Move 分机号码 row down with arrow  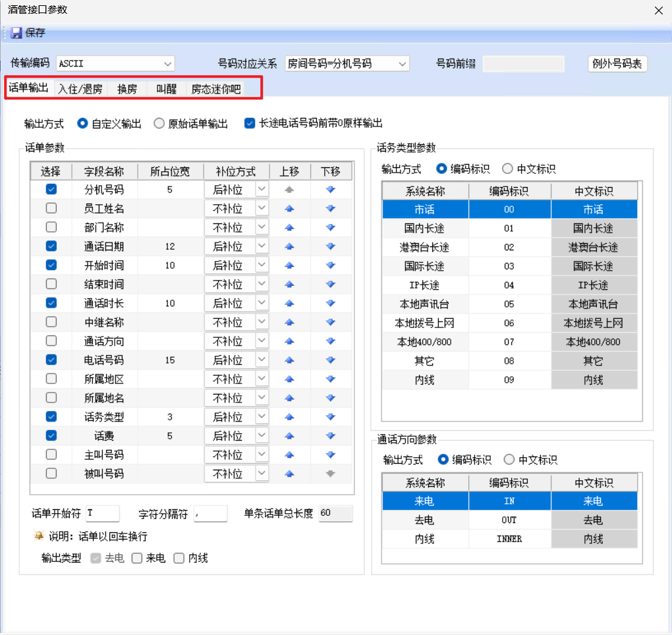330,190
